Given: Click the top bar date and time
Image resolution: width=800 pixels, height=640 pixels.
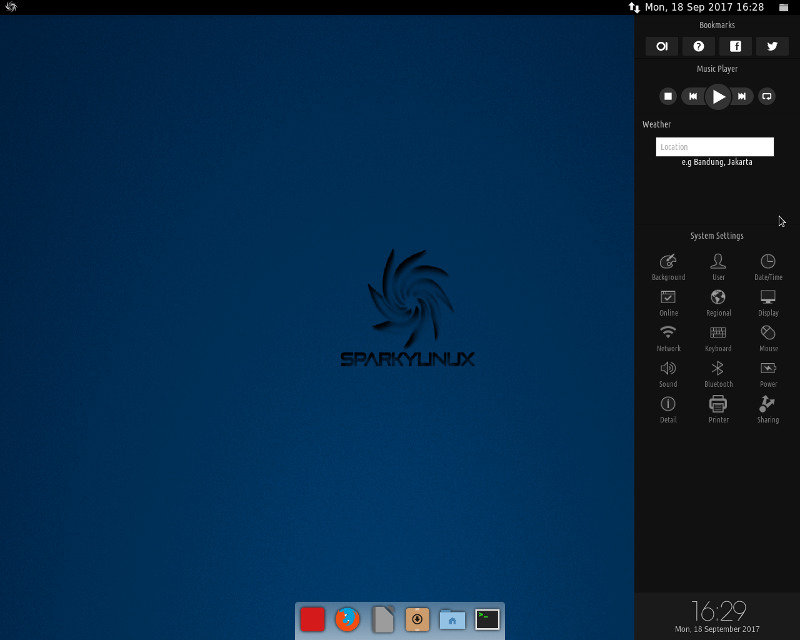Looking at the screenshot, I should [704, 7].
